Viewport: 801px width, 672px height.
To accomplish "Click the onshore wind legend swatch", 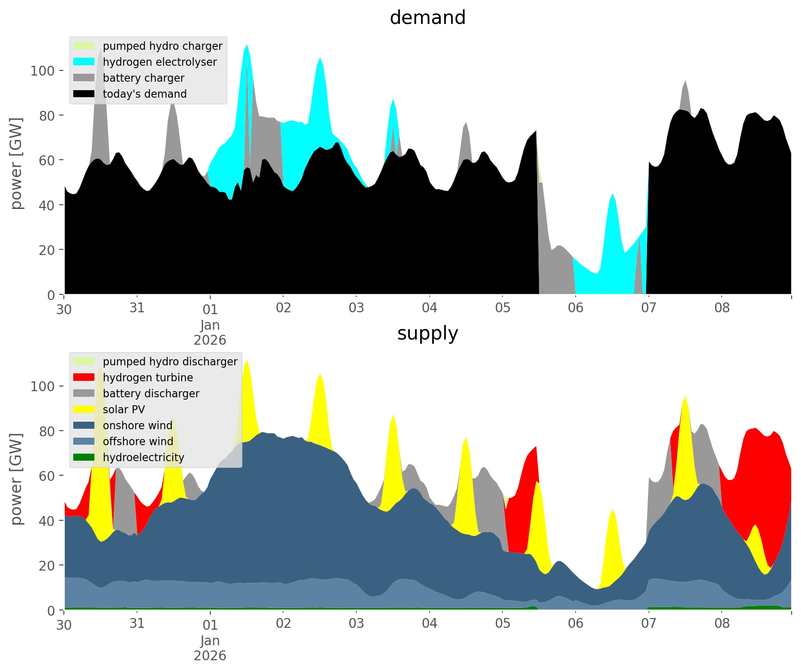I will click(x=84, y=425).
